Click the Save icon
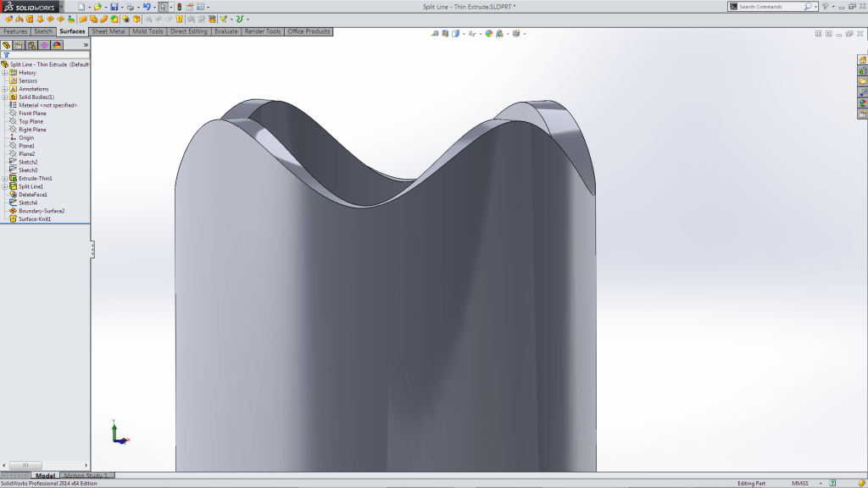The height and width of the screenshot is (488, 868). point(114,7)
